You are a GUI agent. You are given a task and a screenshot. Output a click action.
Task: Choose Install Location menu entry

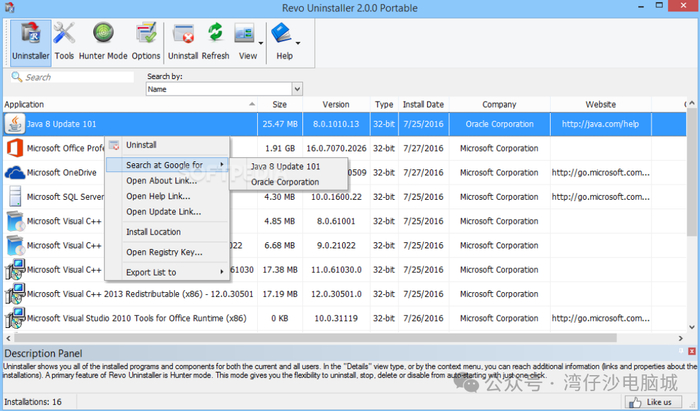[167, 232]
